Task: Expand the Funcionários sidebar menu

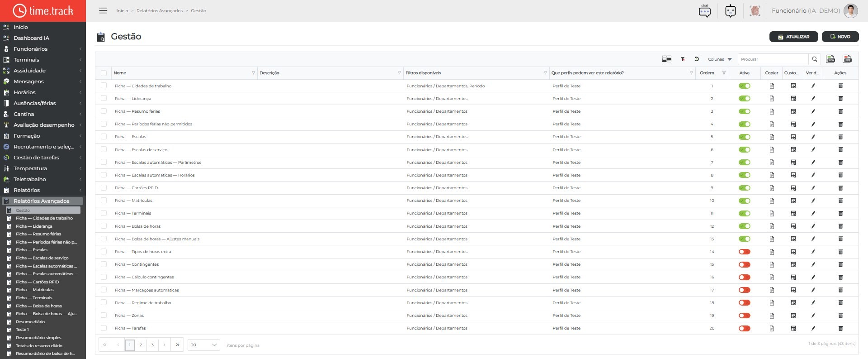Action: (43, 49)
